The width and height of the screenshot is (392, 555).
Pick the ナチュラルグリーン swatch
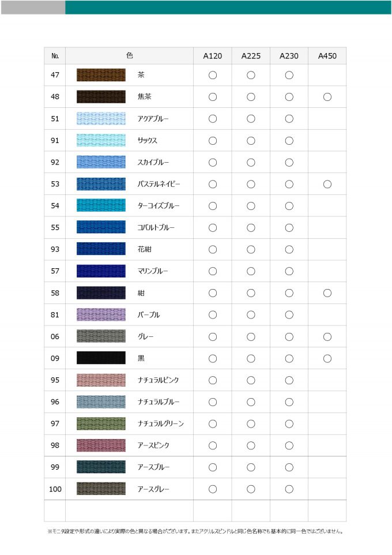coord(101,423)
